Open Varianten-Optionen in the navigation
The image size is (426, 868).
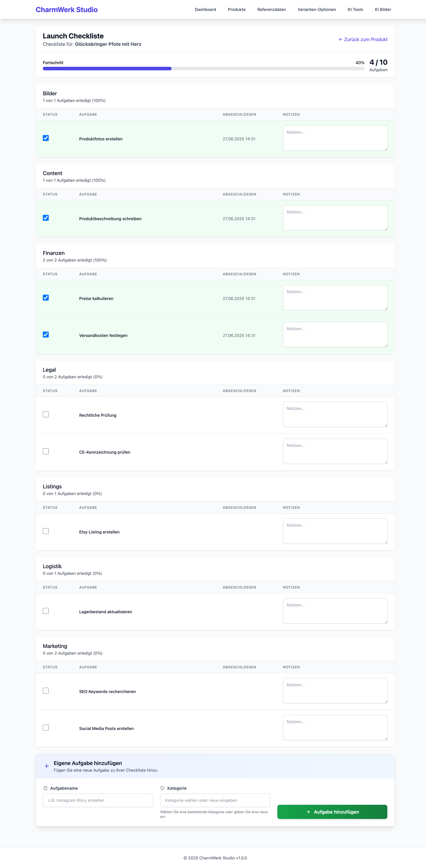coord(317,9)
